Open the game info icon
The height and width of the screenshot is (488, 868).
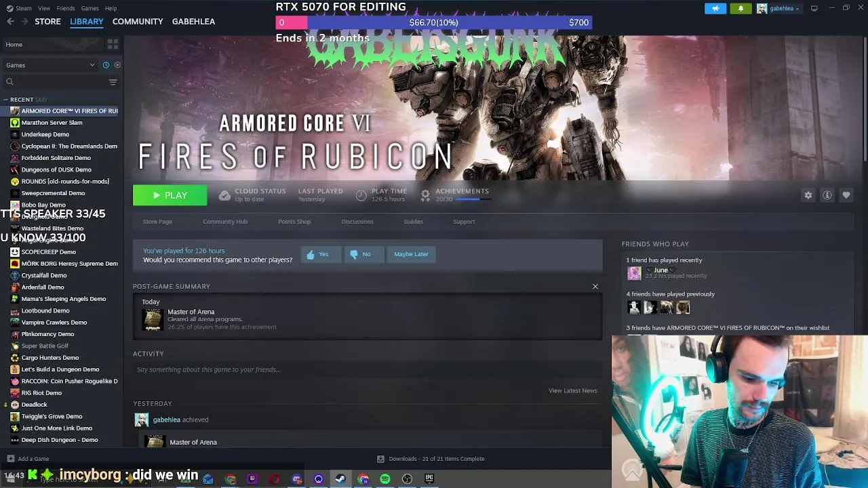pos(827,195)
